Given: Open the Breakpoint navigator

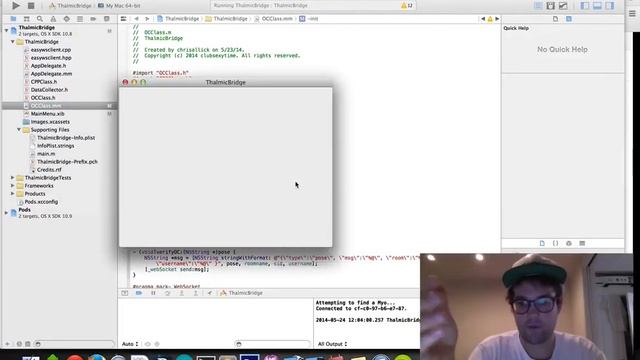Looking at the screenshot, I should coord(93,19).
